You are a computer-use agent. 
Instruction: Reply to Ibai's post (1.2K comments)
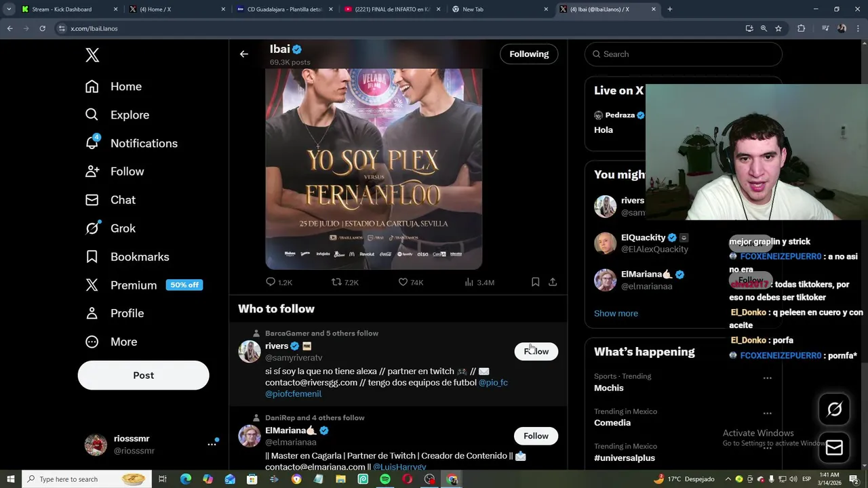tap(279, 282)
